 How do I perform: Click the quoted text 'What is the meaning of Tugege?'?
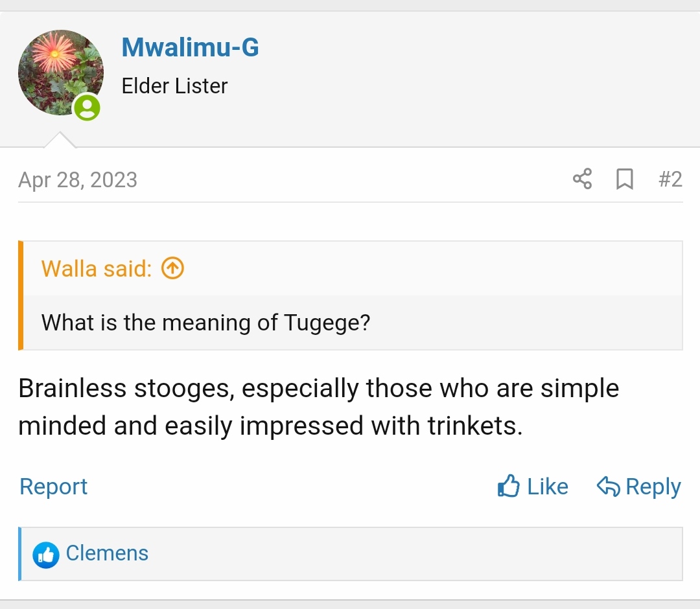[x=206, y=322]
